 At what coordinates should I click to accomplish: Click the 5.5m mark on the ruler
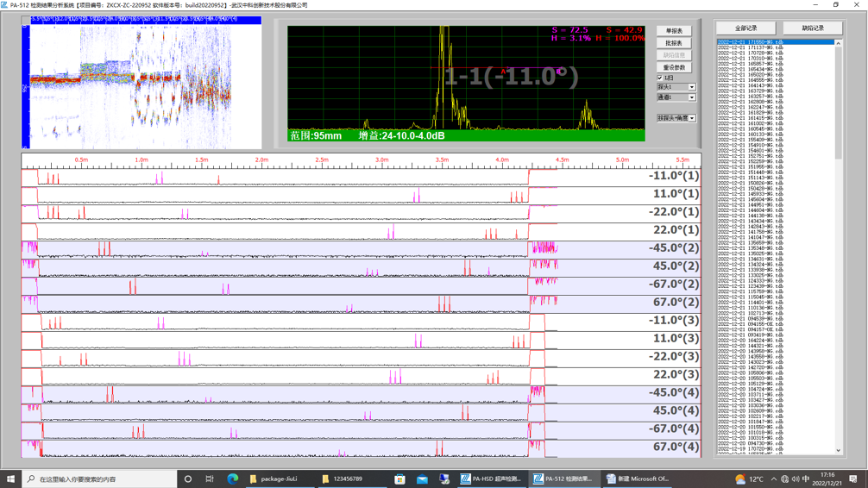pos(682,160)
